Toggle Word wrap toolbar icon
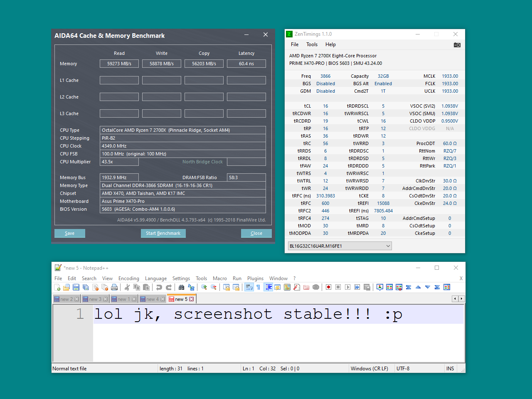Image resolution: width=532 pixels, height=399 pixels. coord(249,287)
